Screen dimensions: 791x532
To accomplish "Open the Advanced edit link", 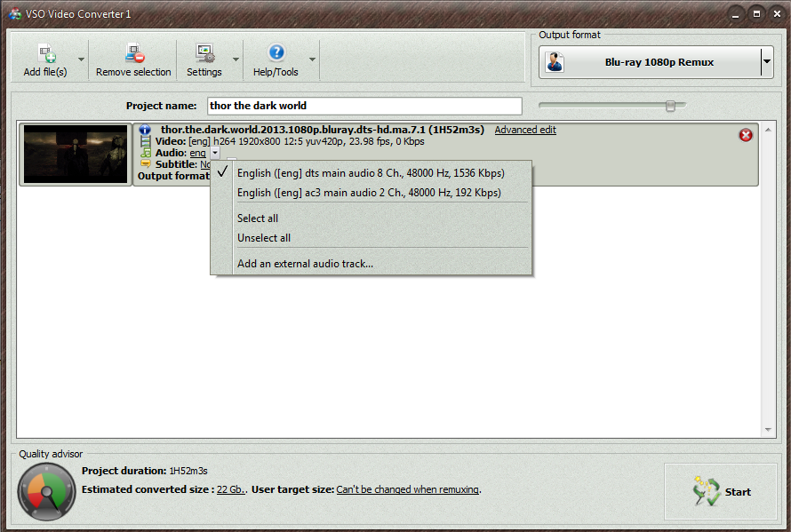I will [525, 130].
